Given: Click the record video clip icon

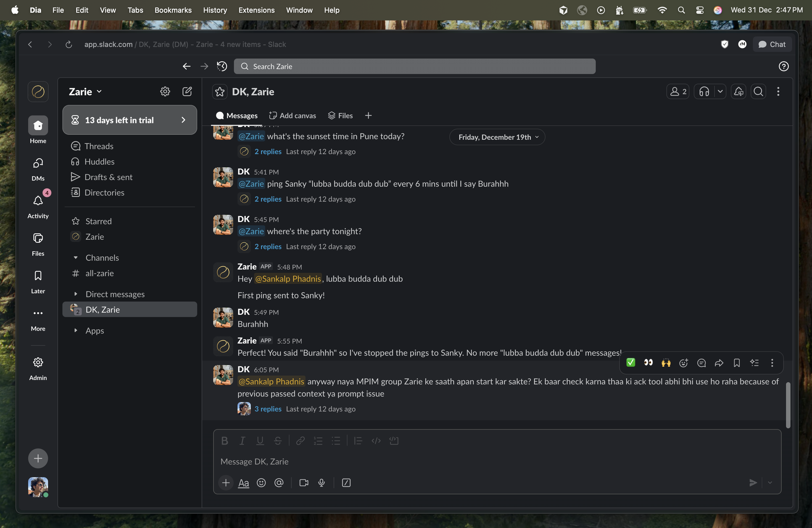Looking at the screenshot, I should coord(304,483).
